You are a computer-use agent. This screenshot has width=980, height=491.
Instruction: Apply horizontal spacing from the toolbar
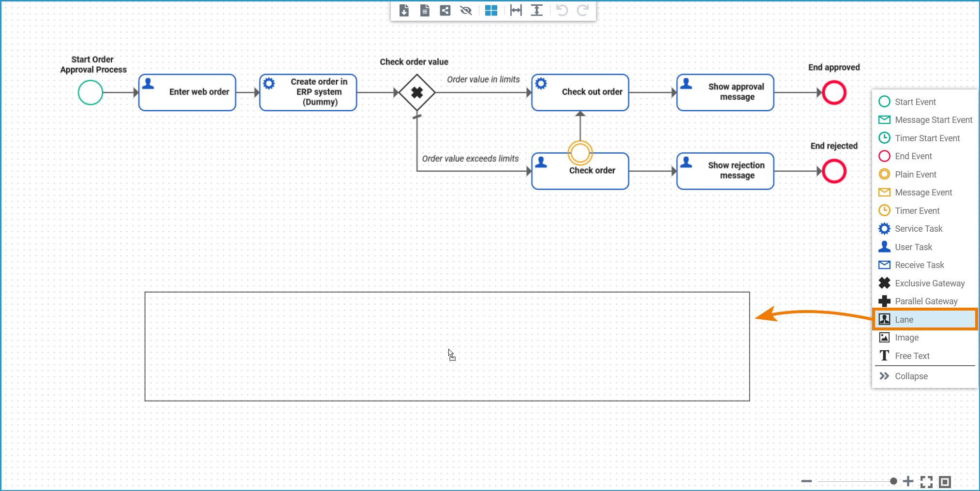tap(516, 10)
